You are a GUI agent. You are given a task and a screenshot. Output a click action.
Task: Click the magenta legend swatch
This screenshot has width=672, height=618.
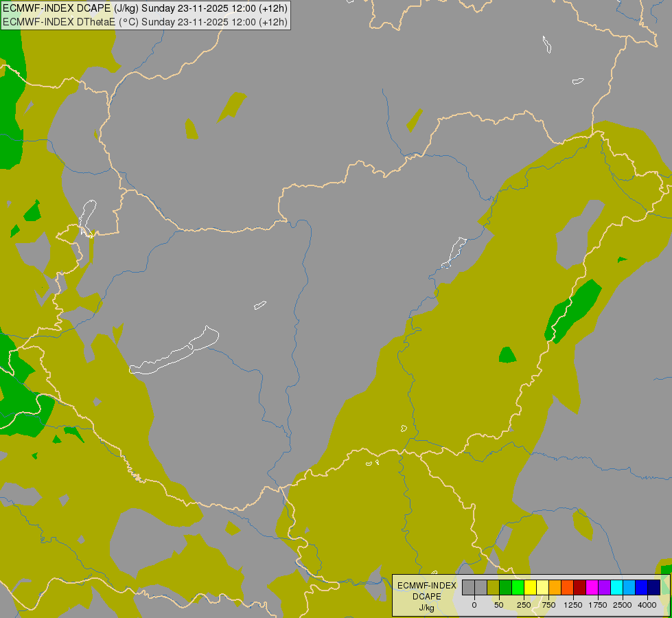point(592,587)
